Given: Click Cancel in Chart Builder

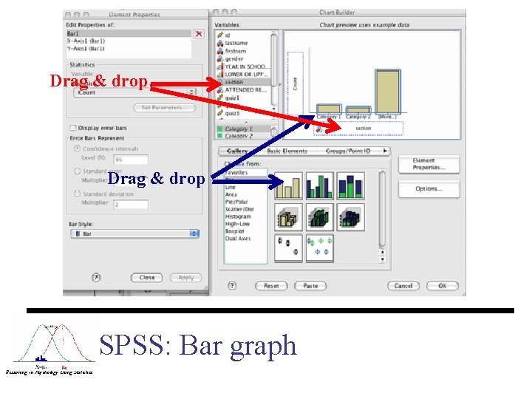Looking at the screenshot, I should pos(403,286).
